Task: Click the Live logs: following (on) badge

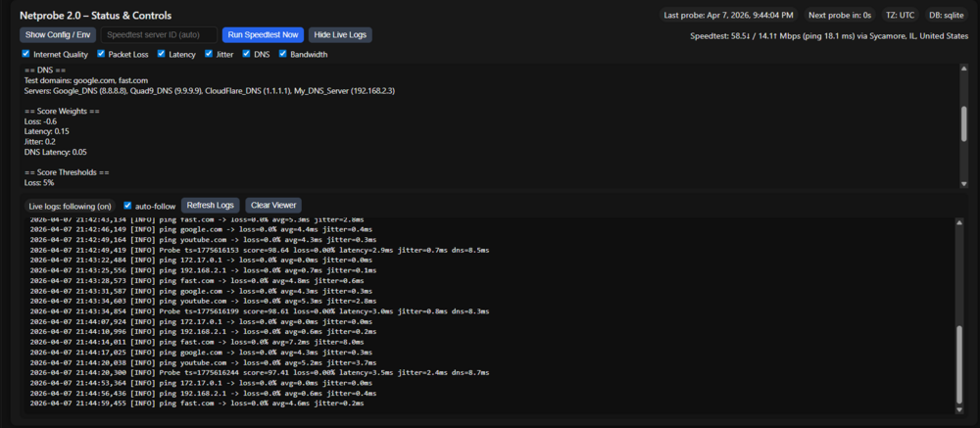Action: tap(70, 206)
